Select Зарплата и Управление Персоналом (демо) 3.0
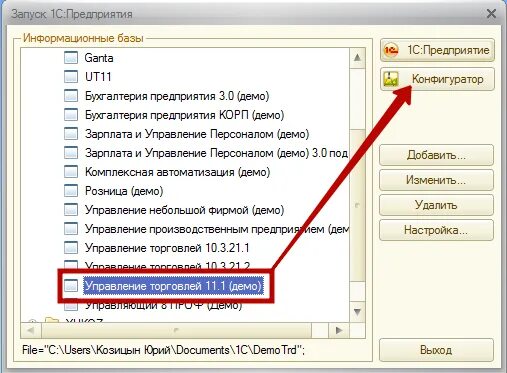Screen dimensions: 507x373 pos(216,153)
